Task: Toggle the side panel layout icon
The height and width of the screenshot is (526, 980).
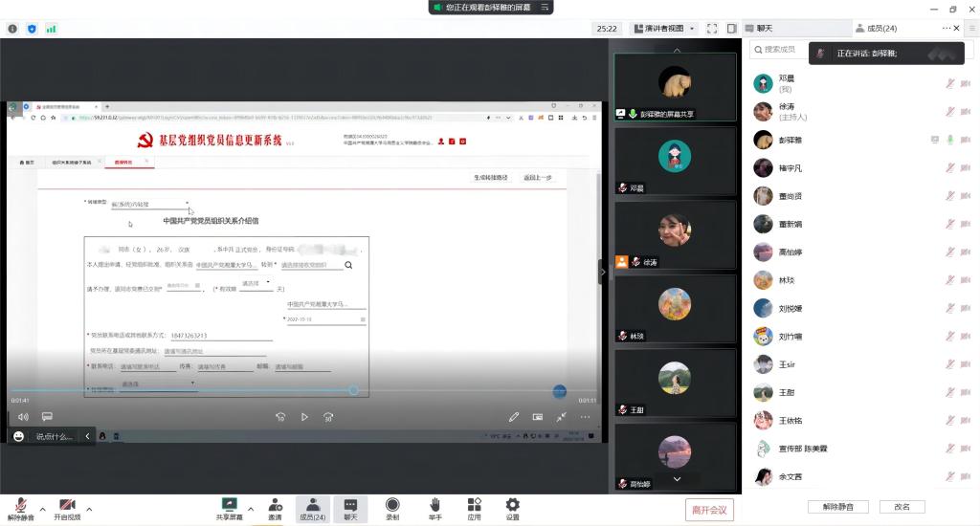Action: [731, 29]
